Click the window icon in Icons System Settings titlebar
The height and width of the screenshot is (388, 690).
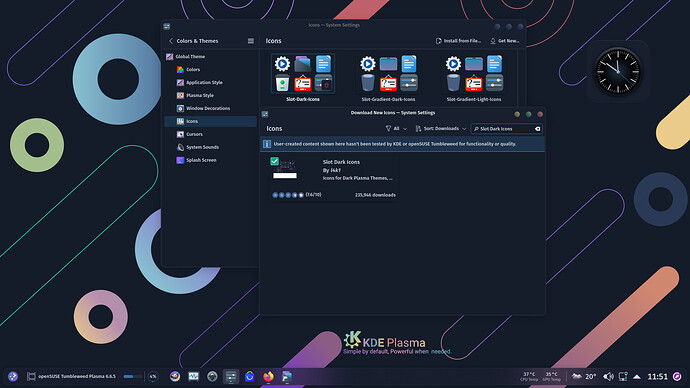click(x=167, y=26)
